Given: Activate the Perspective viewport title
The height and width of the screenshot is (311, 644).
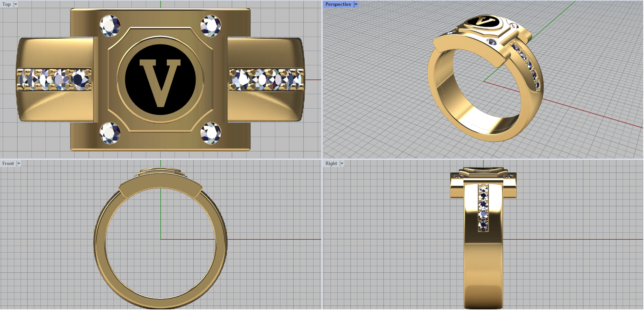Looking at the screenshot, I should pyautogui.click(x=338, y=4).
